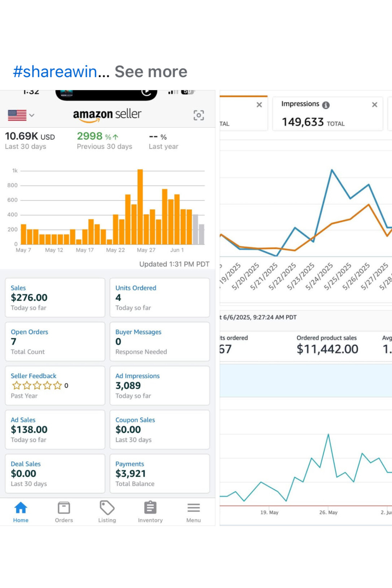The height and width of the screenshot is (588, 392).
Task: Open the Sales today card
Action: click(x=55, y=298)
